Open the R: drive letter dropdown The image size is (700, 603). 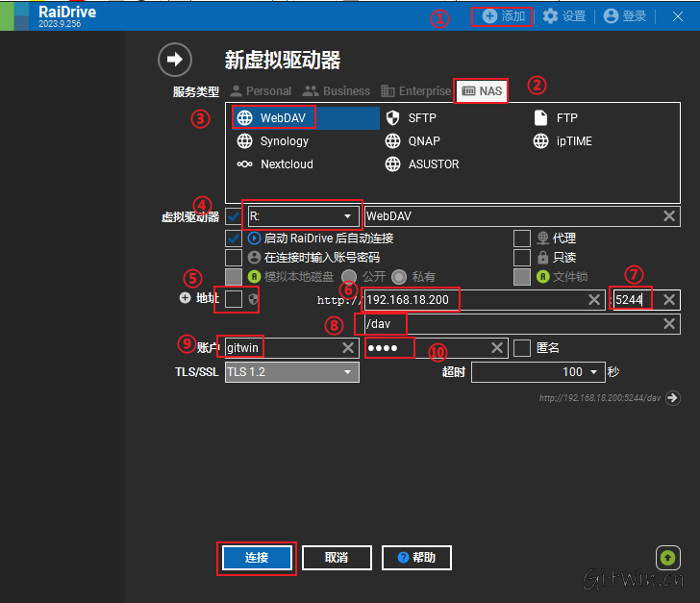point(303,216)
